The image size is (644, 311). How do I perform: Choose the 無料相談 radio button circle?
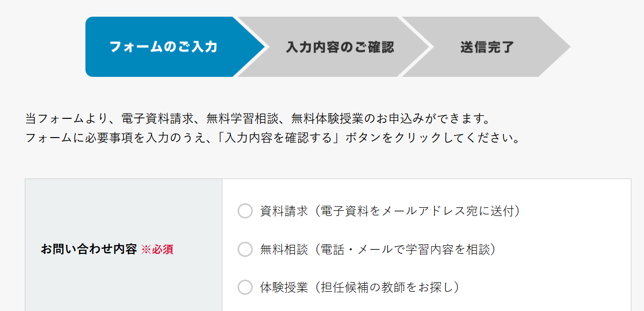tap(245, 249)
